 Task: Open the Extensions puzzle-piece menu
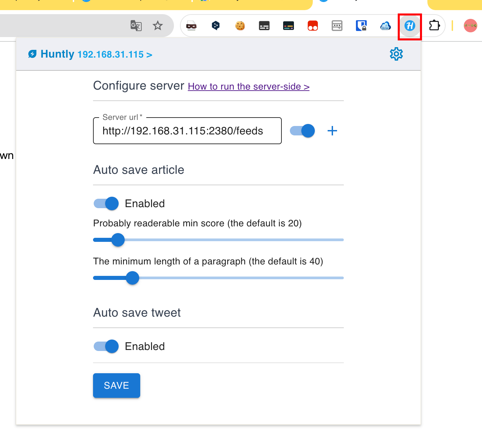pos(434,26)
